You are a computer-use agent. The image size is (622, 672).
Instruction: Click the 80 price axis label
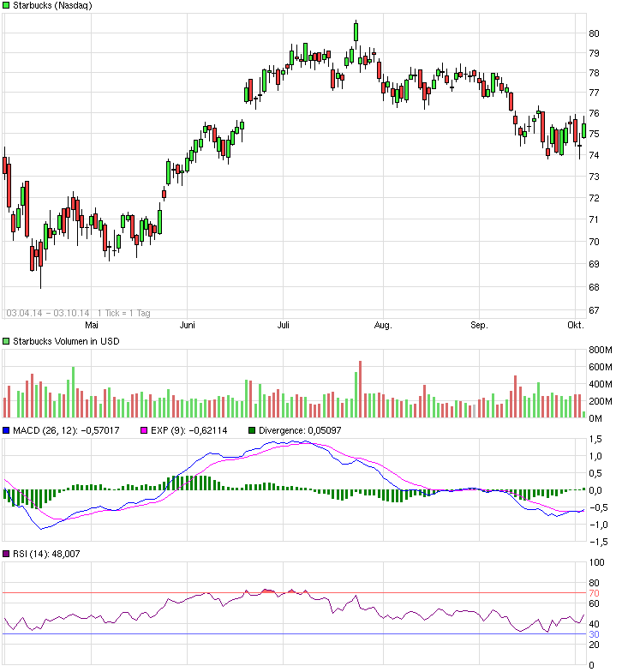click(x=595, y=33)
